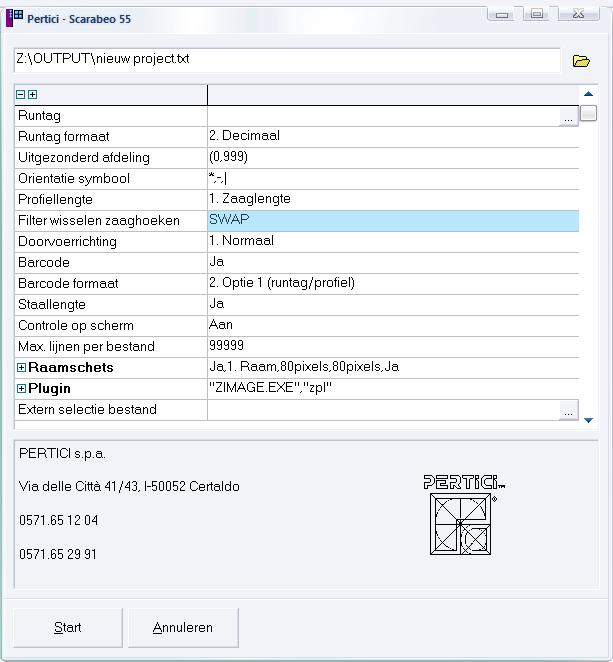
Task: Click phone number 0571.65 29 91
Action: click(x=58, y=554)
